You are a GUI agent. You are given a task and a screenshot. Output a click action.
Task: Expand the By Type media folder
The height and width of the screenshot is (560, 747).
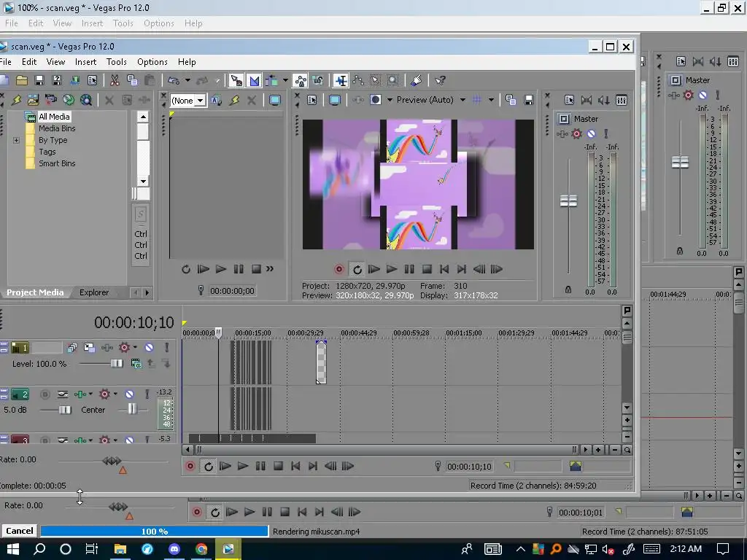[16, 140]
